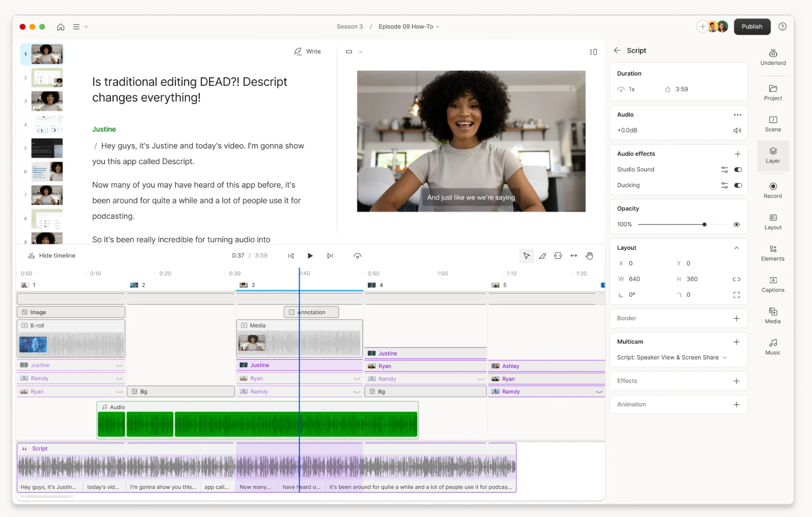Toggle the side panel layout icon

tap(593, 52)
